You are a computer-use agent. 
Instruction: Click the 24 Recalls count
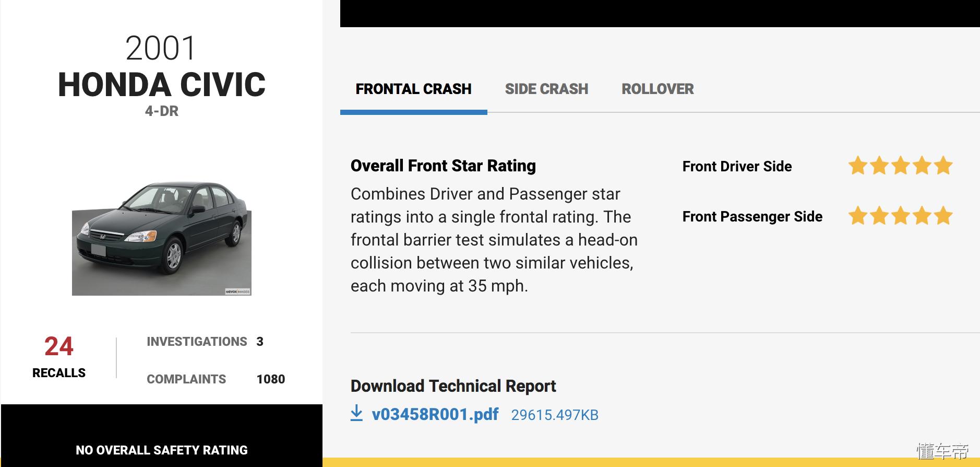(59, 346)
